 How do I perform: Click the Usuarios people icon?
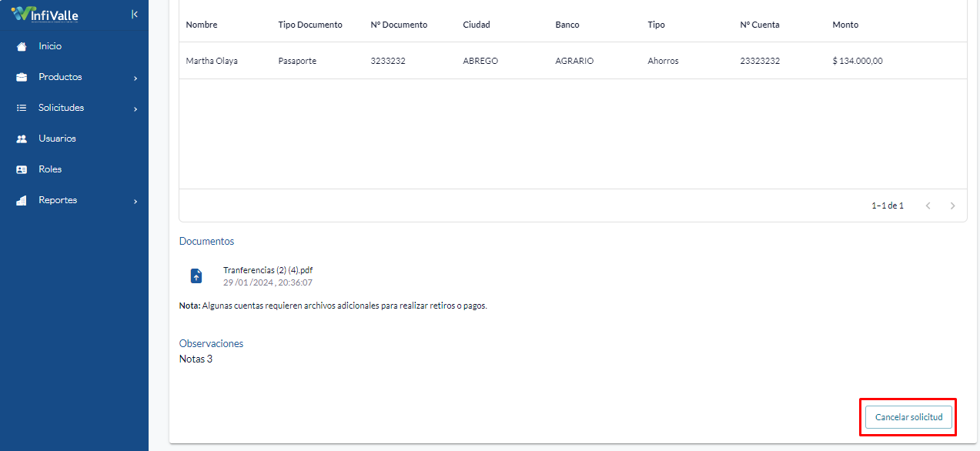click(22, 139)
